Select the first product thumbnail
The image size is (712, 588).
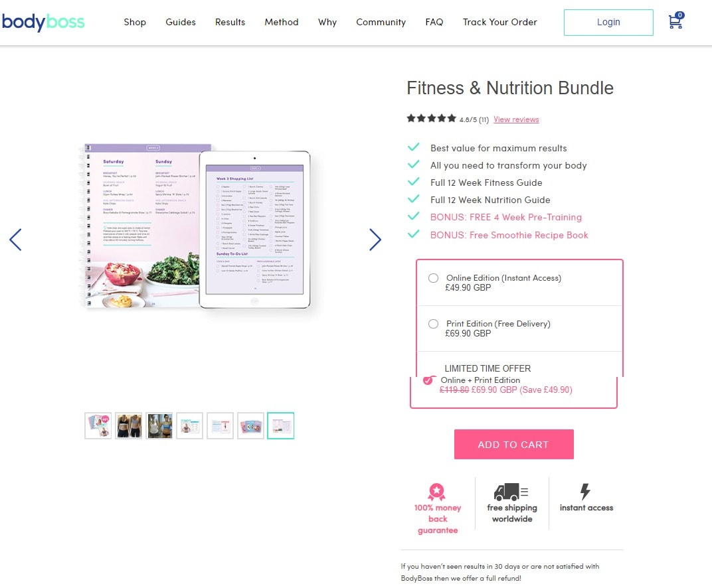[x=98, y=425]
